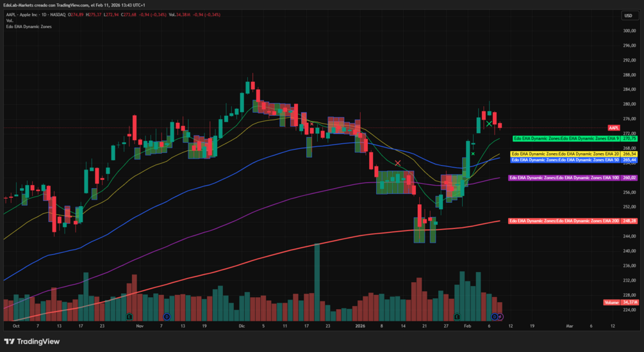This screenshot has width=644, height=352.
Task: Click the small green x marker below February candles
Action: (x=473, y=154)
